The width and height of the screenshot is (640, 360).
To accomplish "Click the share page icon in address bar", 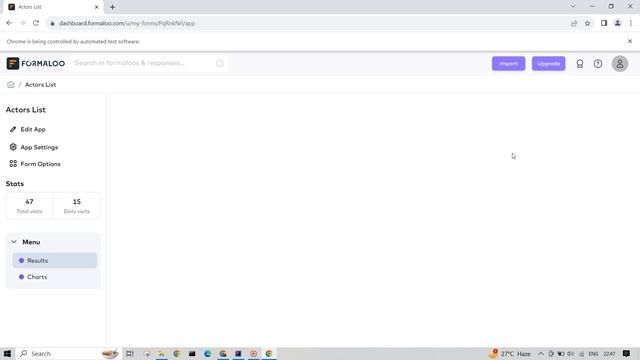I will click(x=574, y=23).
